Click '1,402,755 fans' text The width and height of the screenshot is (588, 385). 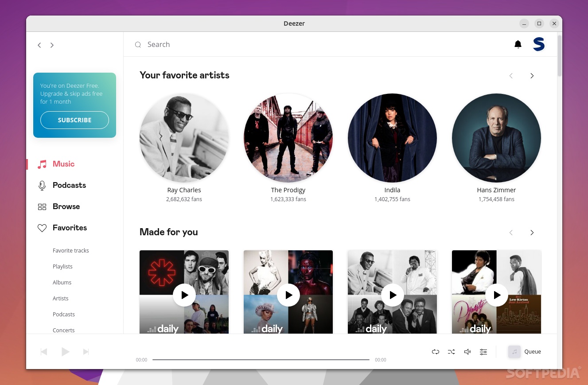393,199
